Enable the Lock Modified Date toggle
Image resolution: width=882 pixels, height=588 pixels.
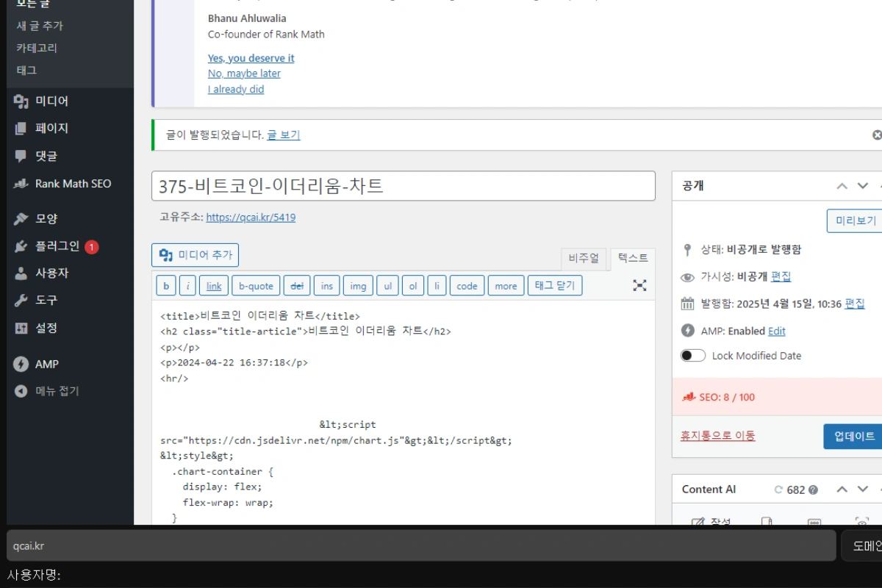pyautogui.click(x=693, y=355)
